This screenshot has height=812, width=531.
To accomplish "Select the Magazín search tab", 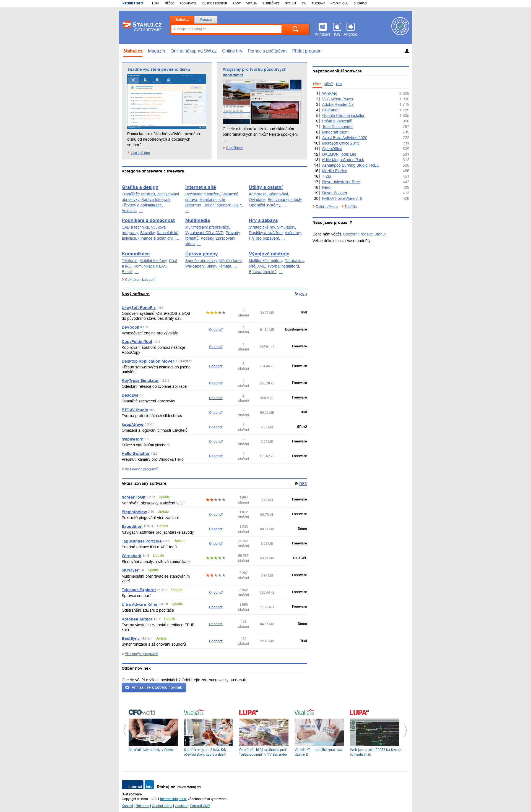I will 205,20.
